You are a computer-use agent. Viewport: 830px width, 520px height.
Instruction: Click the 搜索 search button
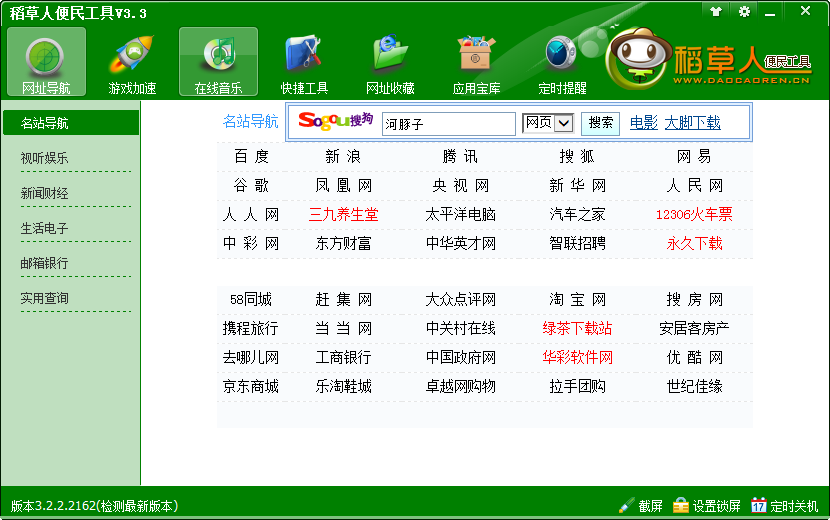[x=600, y=123]
